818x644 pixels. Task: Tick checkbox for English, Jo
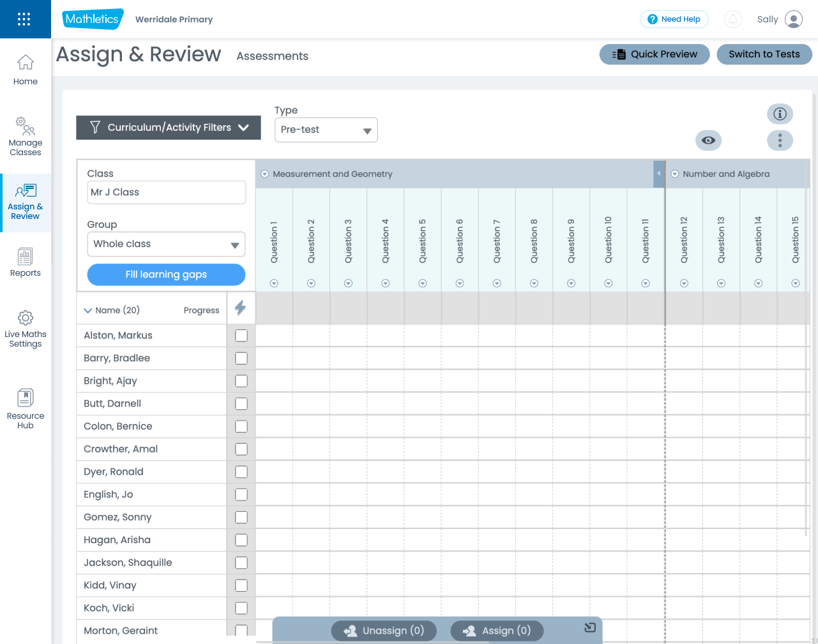tap(241, 495)
